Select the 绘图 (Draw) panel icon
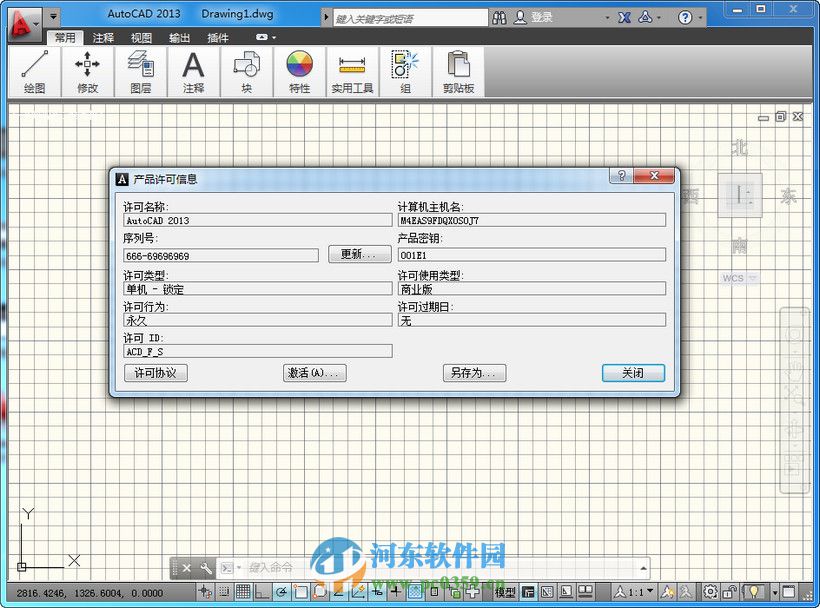The image size is (820, 608). [34, 70]
